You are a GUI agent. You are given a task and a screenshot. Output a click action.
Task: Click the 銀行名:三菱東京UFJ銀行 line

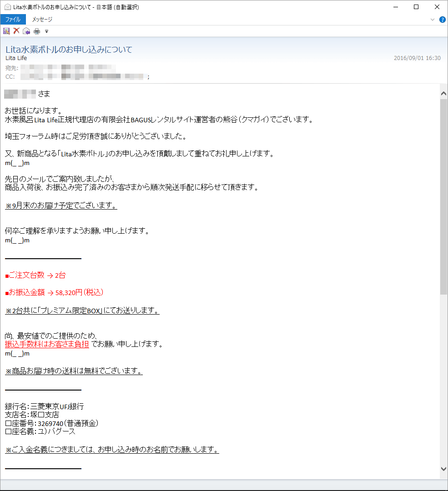click(x=45, y=406)
